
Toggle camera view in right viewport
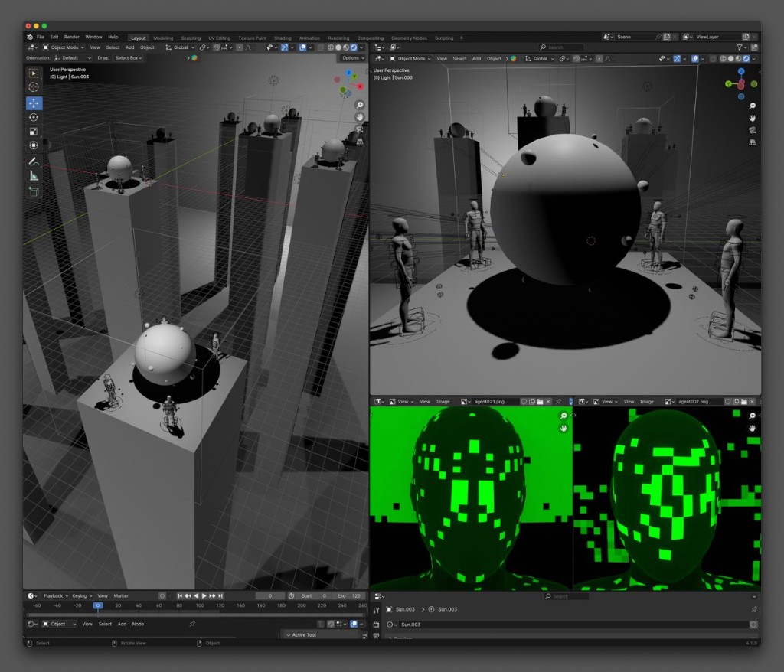pos(752,130)
